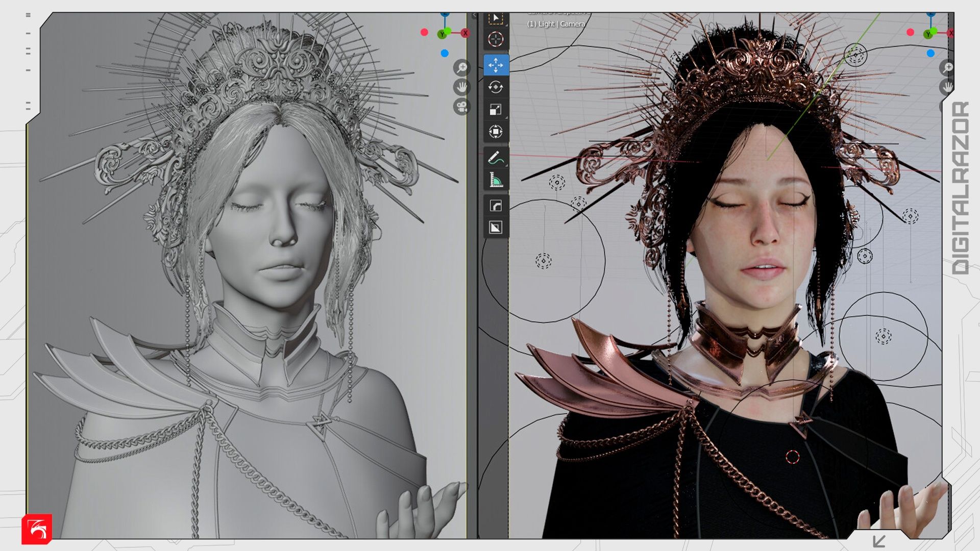
Task: Select the Scale tool
Action: tap(496, 110)
